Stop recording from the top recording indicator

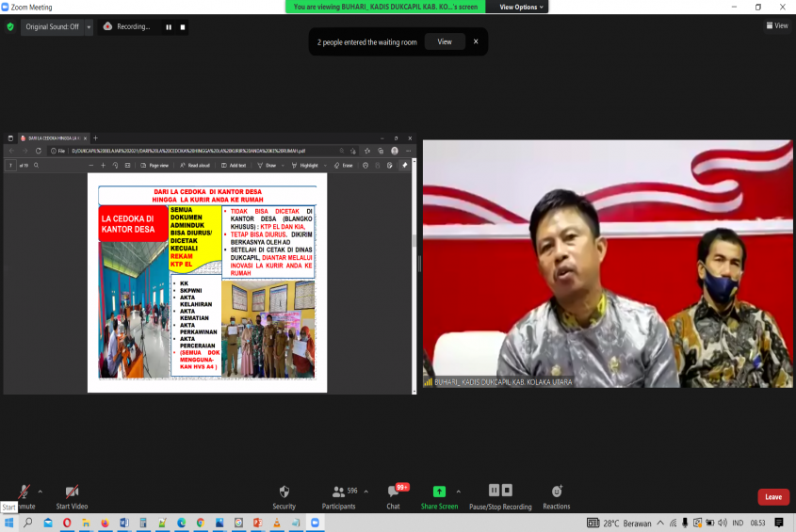(184, 26)
